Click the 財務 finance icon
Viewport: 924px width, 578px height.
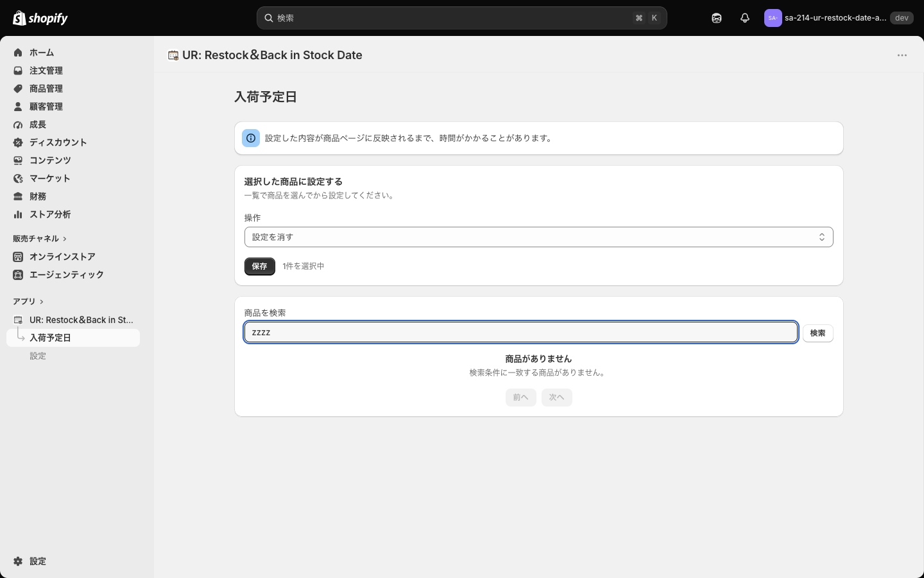click(18, 197)
